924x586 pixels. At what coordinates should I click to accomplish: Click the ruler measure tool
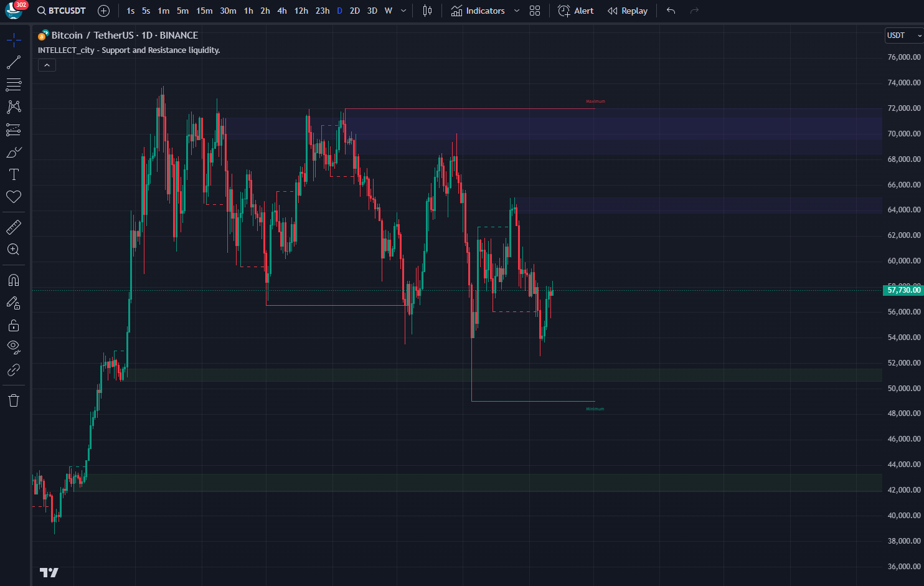(14, 227)
